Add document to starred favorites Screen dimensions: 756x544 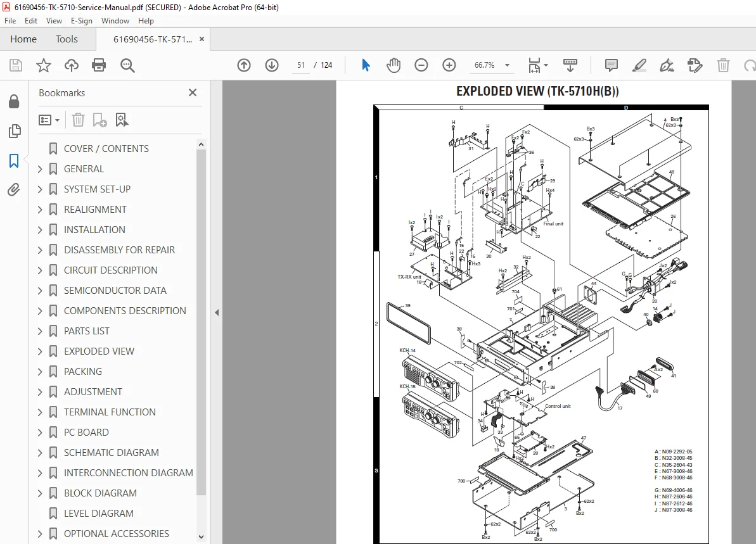43,65
